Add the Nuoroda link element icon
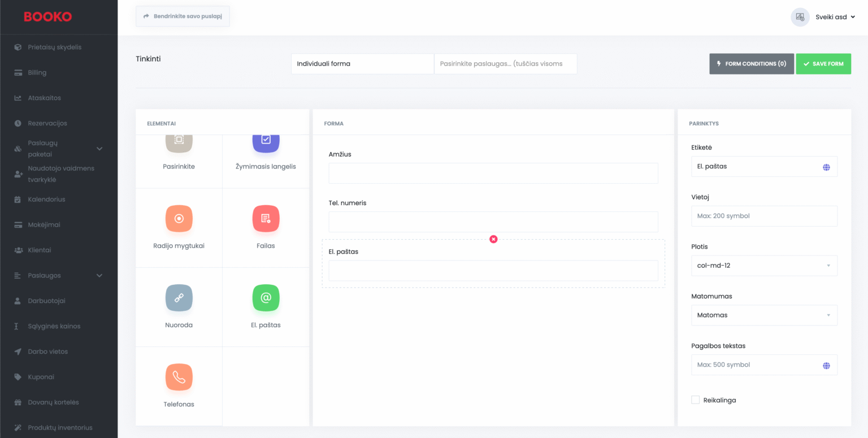Screen dimensions: 868x438 (x=179, y=298)
